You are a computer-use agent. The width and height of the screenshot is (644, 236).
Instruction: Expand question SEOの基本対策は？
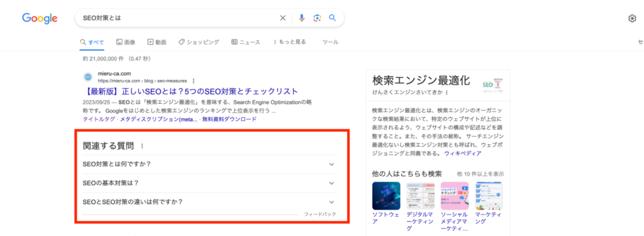tap(209, 183)
